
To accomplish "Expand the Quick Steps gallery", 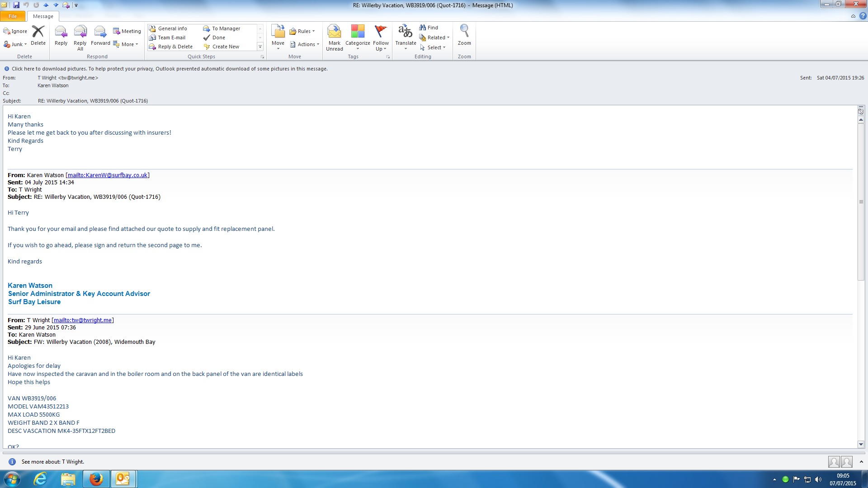I will (260, 47).
